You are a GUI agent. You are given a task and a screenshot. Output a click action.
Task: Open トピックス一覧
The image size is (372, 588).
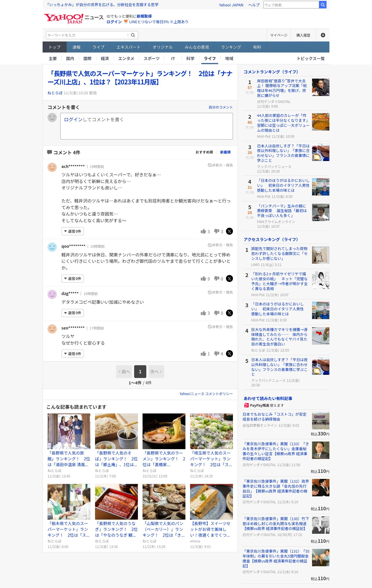[311, 58]
